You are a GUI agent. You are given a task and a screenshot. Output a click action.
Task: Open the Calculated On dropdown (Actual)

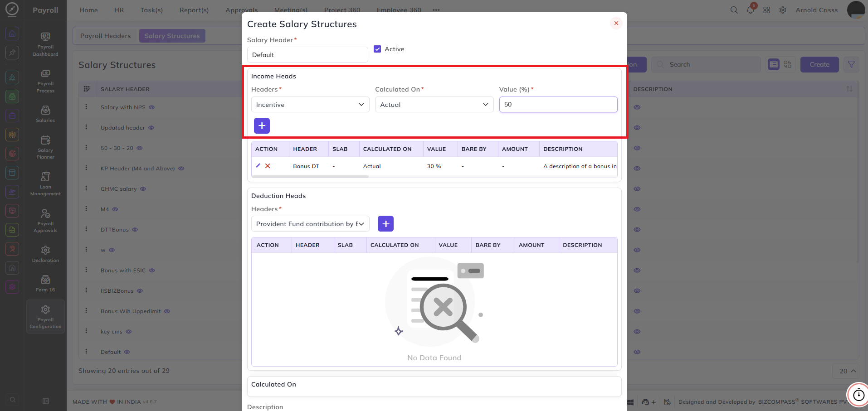434,105
